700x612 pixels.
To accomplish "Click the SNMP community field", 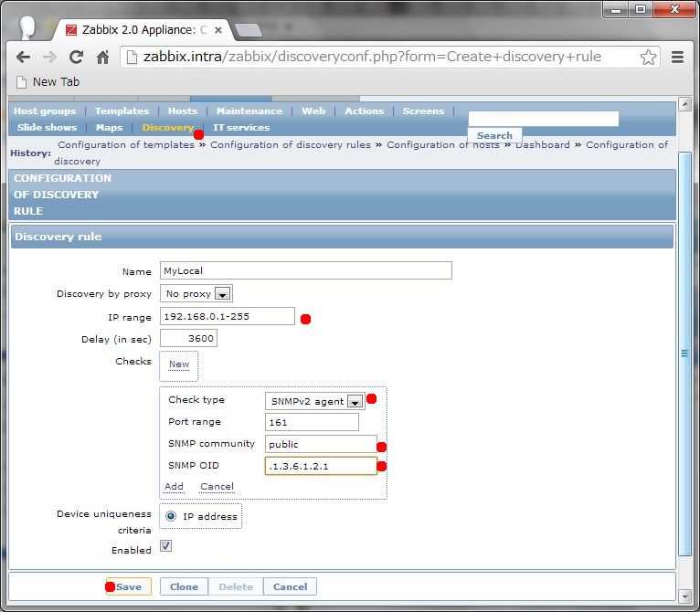I will (321, 444).
